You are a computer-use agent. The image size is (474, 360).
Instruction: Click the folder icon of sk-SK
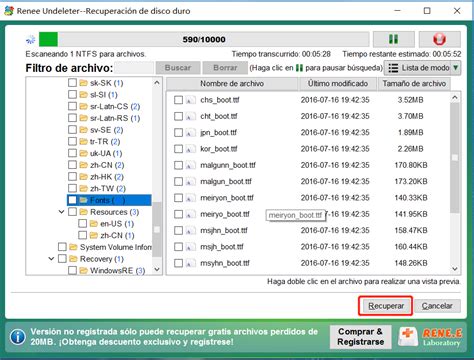(x=84, y=83)
